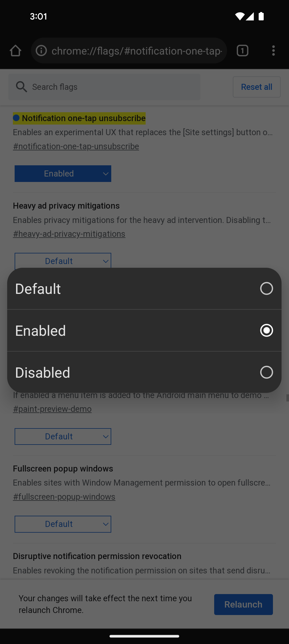This screenshot has height=644, width=289.
Task: Tap the home icon in the address bar
Action: [x=16, y=51]
